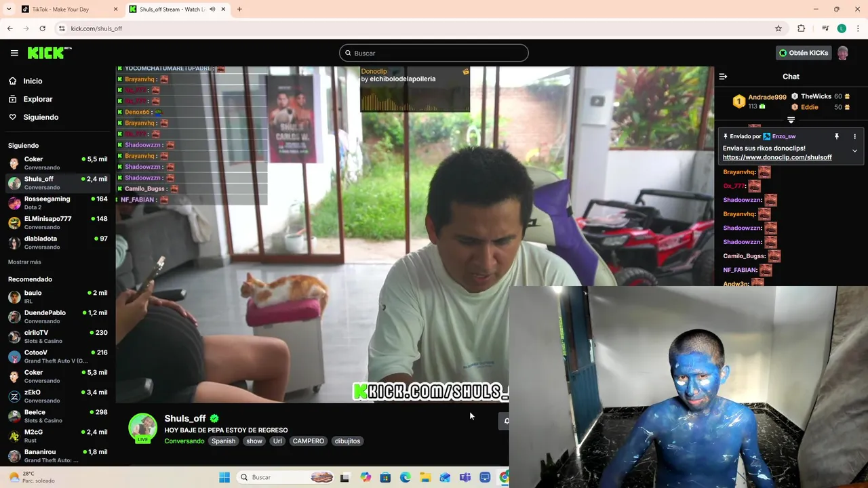
Task: Click Camilo_Bugss username in the chat panel
Action: coord(744,256)
